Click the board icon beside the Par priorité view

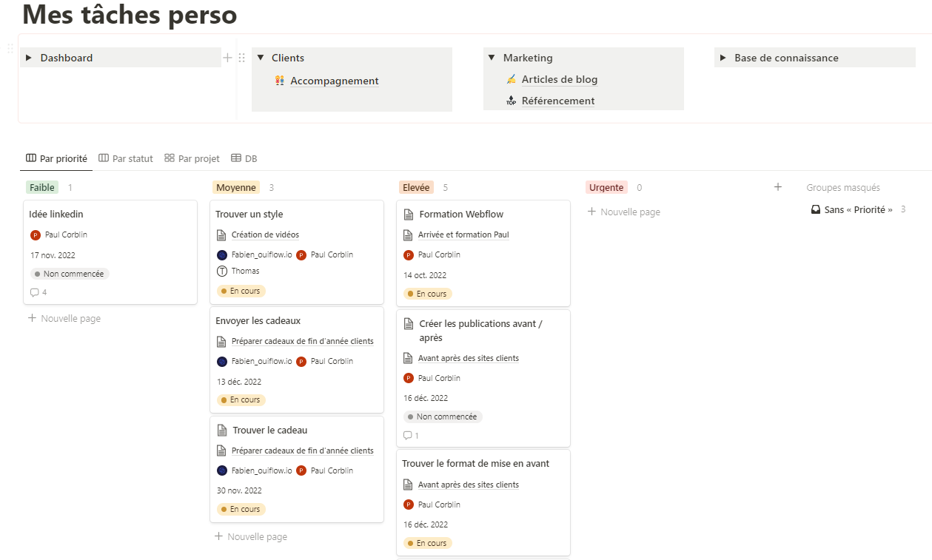tap(30, 158)
